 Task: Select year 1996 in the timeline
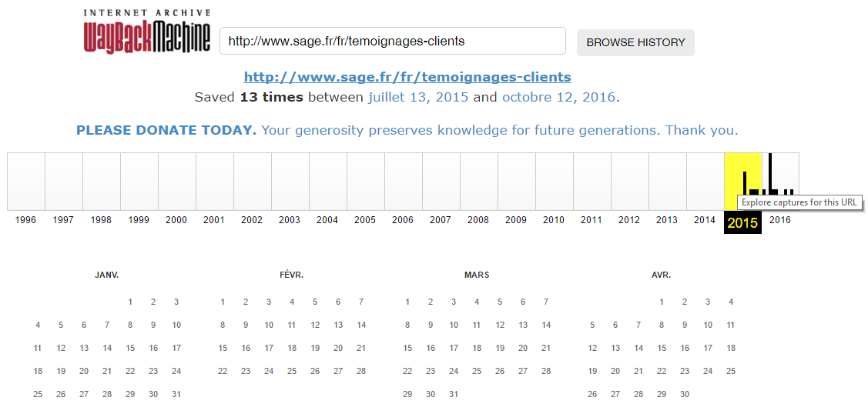[25, 220]
